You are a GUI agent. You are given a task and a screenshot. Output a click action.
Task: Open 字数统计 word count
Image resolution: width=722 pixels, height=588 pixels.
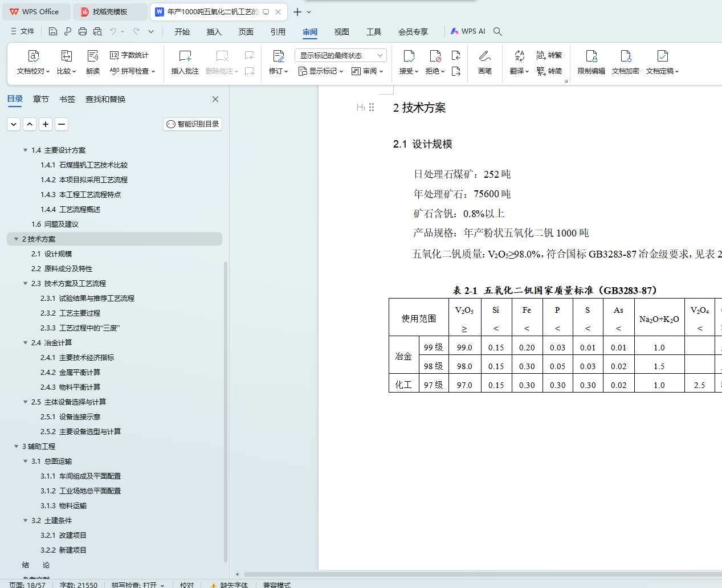point(129,55)
